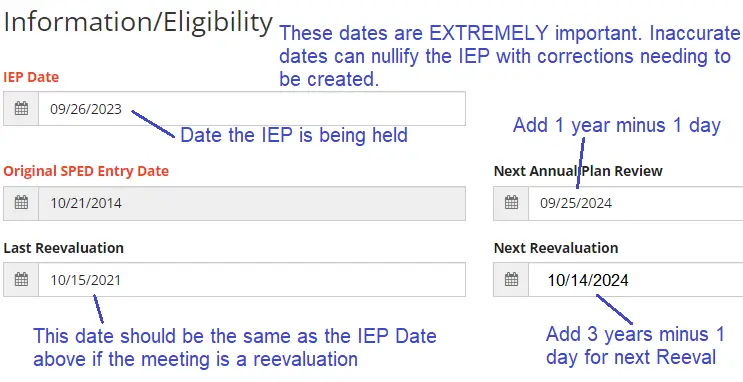Click calendar icon for Next Annual Plan Review

point(511,203)
